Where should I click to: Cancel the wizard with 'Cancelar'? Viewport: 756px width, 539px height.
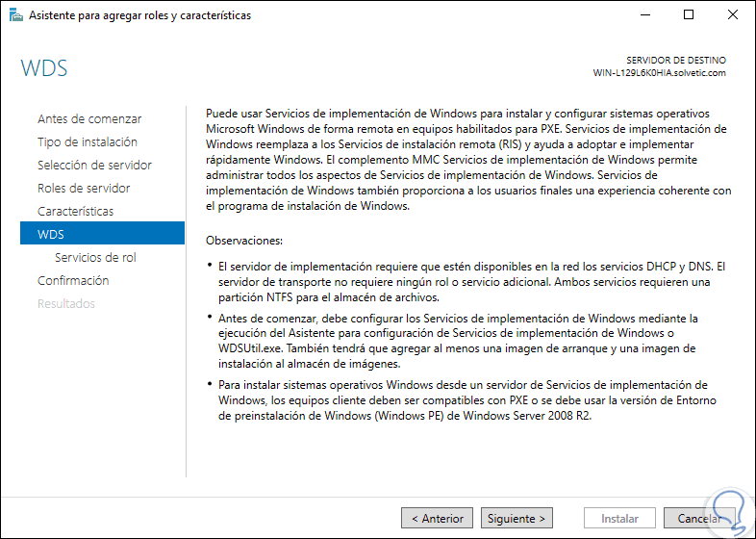(699, 518)
